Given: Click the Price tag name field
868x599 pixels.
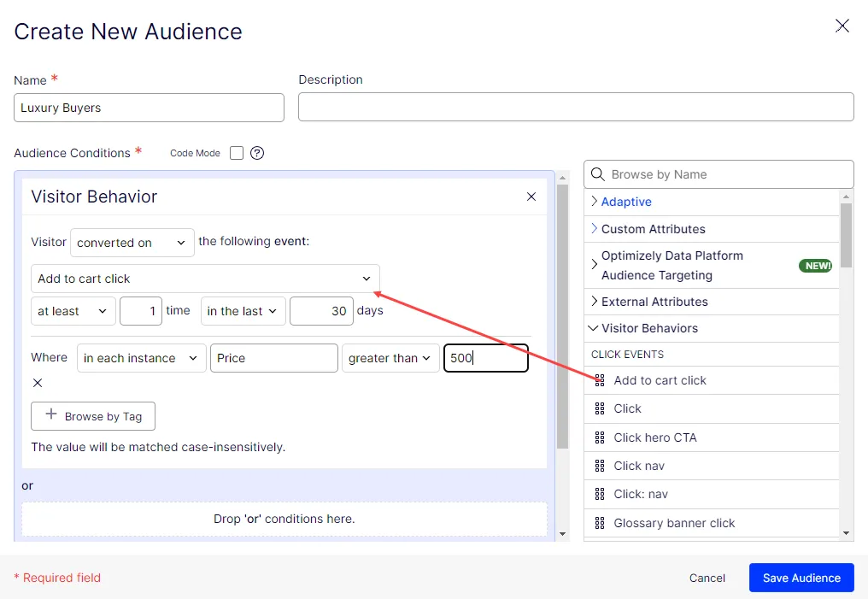Looking at the screenshot, I should coord(274,358).
